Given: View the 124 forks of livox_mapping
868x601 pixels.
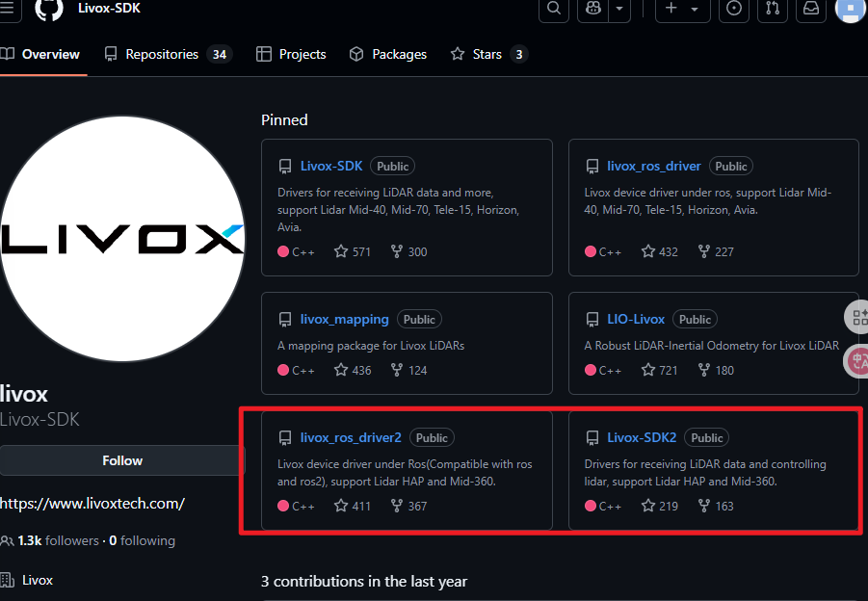Looking at the screenshot, I should pyautogui.click(x=409, y=370).
